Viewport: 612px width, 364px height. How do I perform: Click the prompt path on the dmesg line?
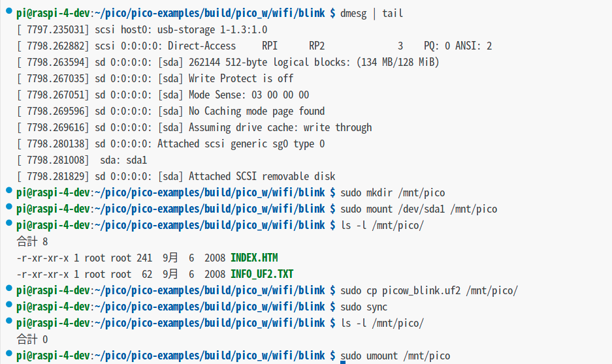pos(210,14)
